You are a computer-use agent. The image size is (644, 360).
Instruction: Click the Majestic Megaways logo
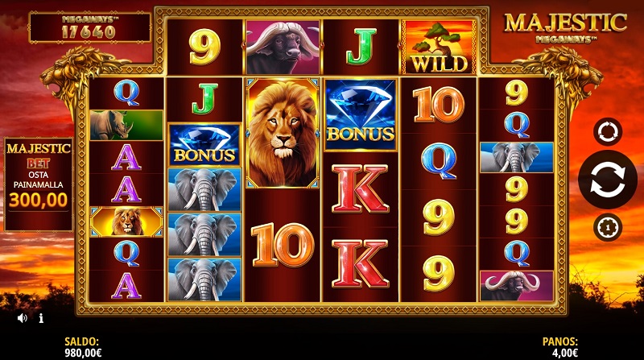(x=565, y=27)
